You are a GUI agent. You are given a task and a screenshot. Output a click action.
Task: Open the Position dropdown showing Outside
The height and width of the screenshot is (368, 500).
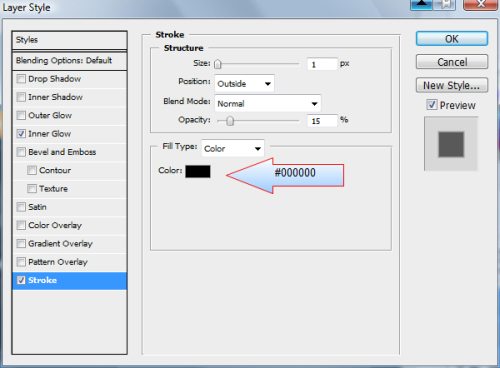244,84
